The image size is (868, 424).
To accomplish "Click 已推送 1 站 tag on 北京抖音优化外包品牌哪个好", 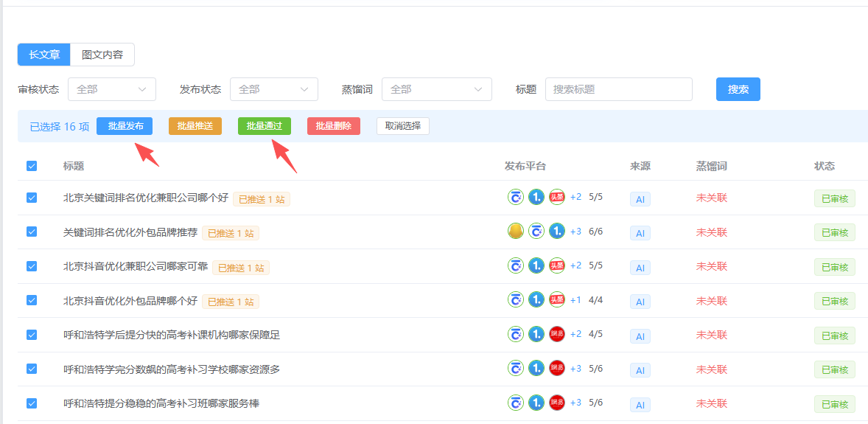I will [231, 302].
